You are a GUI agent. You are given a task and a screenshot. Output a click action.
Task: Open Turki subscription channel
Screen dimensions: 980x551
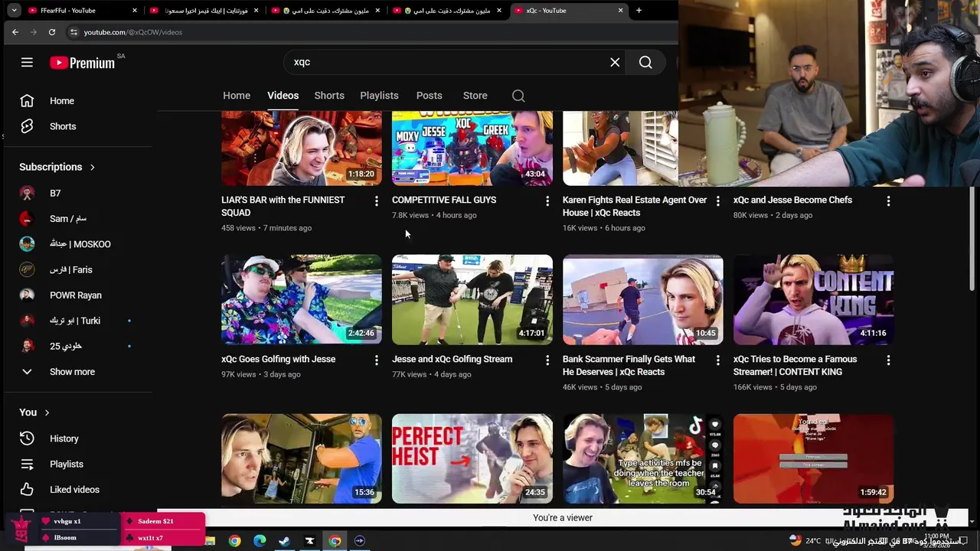coord(77,321)
